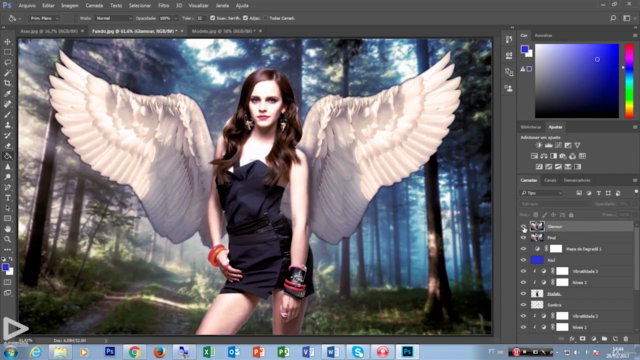640x360 pixels.
Task: Switch to the Amostras tab
Action: [x=543, y=36]
